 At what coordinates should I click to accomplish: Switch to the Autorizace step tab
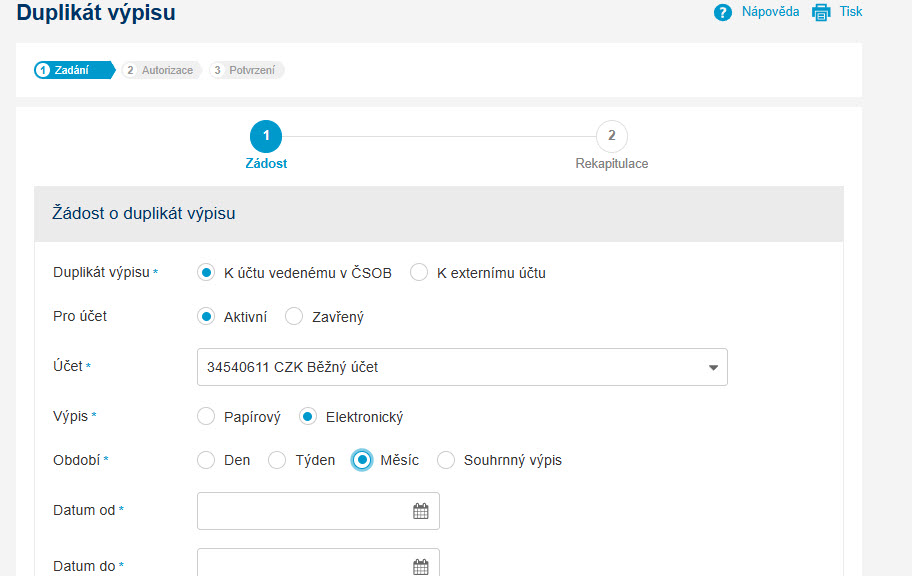(161, 70)
